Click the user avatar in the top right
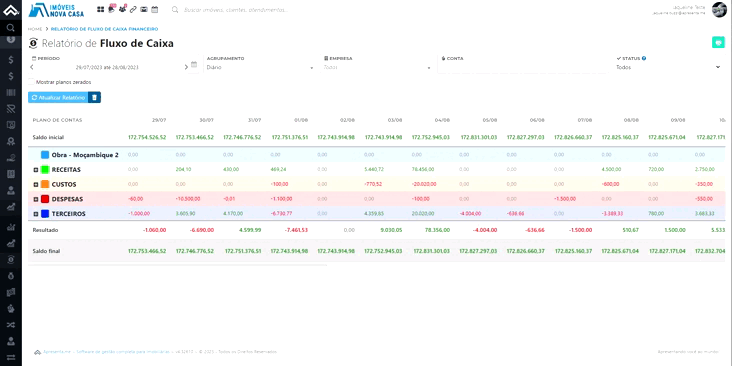Viewport: 732px width, 366px height. (719, 9)
